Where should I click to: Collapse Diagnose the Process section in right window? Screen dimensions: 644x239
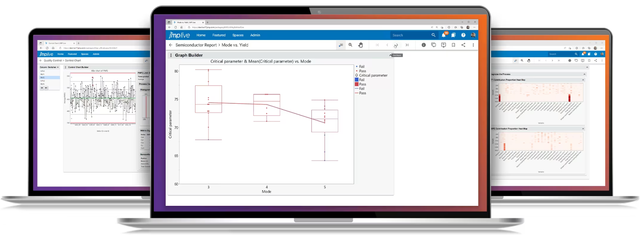584,74
